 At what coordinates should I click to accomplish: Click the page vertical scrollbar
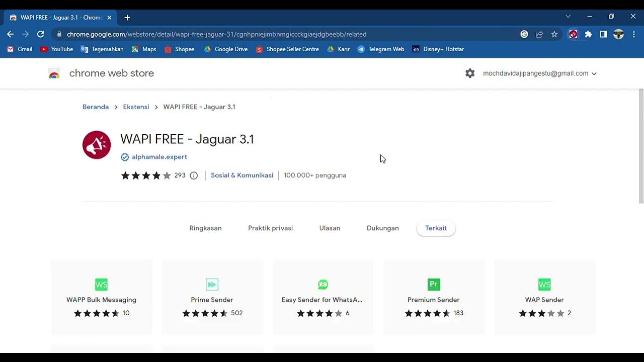(x=641, y=146)
